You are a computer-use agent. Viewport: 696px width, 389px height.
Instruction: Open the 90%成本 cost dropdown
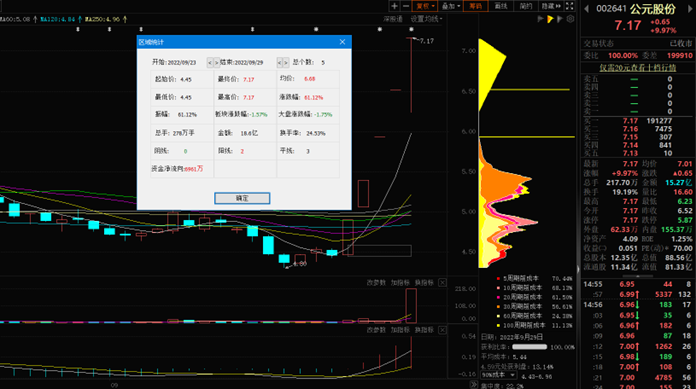(x=498, y=375)
